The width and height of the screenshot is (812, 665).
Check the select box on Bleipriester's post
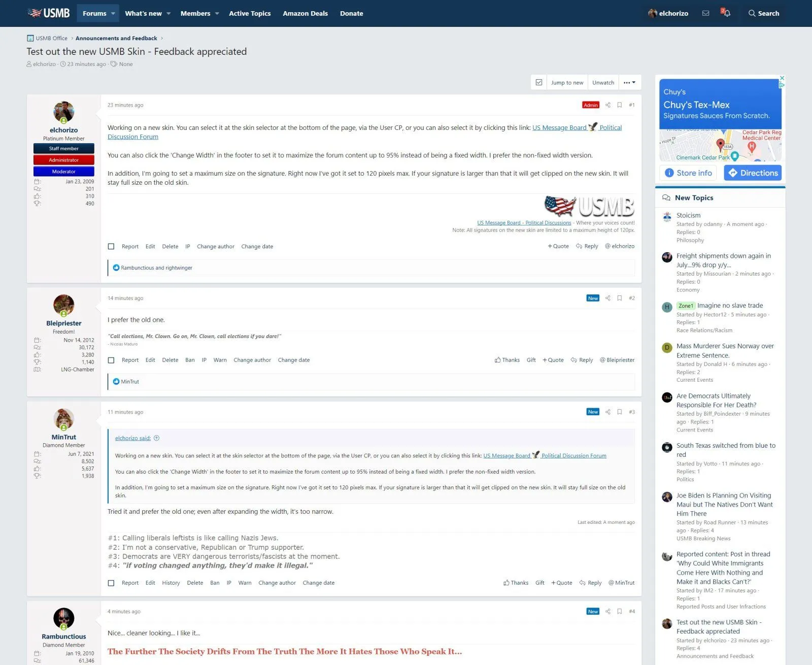click(111, 360)
